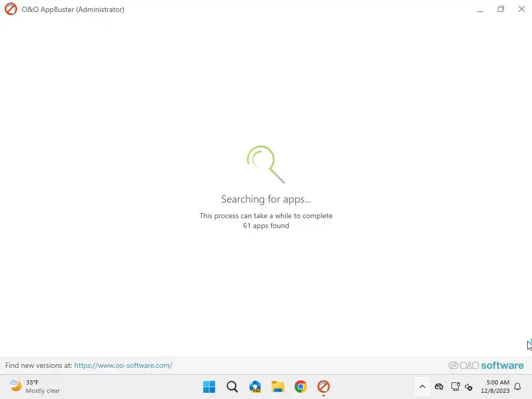Image resolution: width=532 pixels, height=399 pixels.
Task: Open the Windows Start menu
Action: (209, 387)
